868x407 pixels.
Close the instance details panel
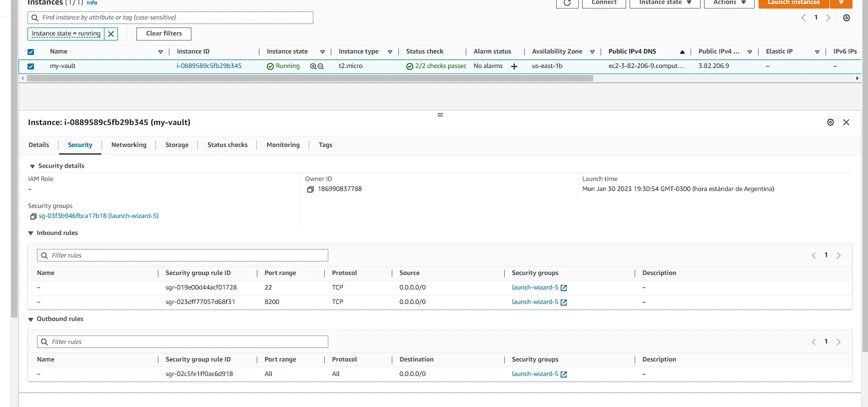846,122
